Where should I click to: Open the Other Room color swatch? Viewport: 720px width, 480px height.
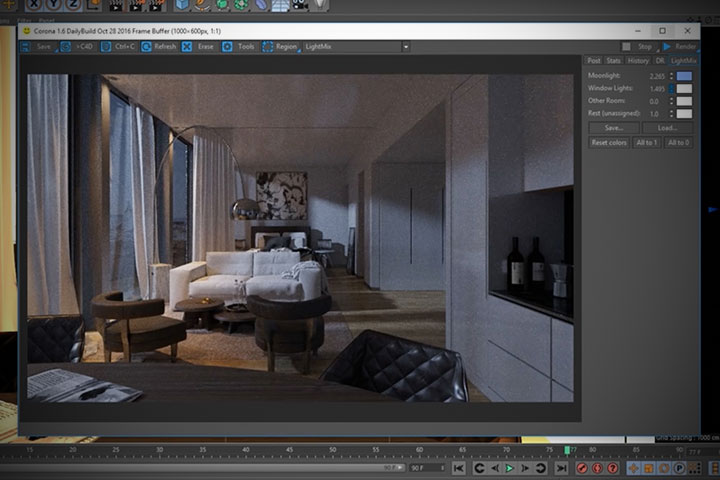pyautogui.click(x=684, y=101)
